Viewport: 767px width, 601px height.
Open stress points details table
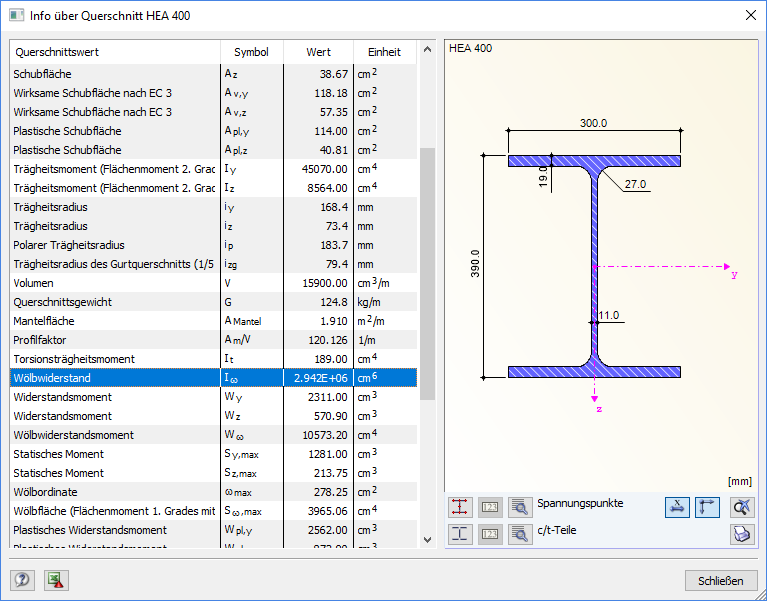coord(520,507)
